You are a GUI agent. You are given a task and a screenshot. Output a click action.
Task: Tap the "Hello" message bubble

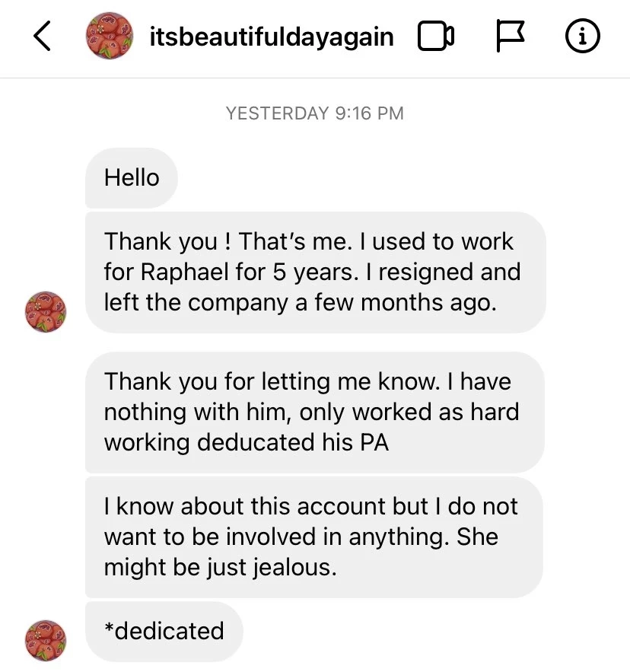click(x=132, y=178)
